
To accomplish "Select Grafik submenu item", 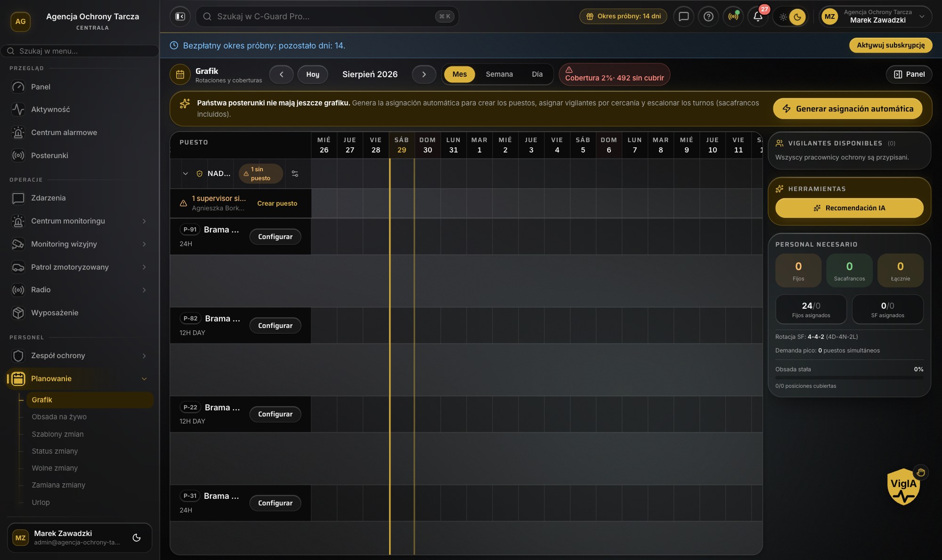I will (89, 400).
